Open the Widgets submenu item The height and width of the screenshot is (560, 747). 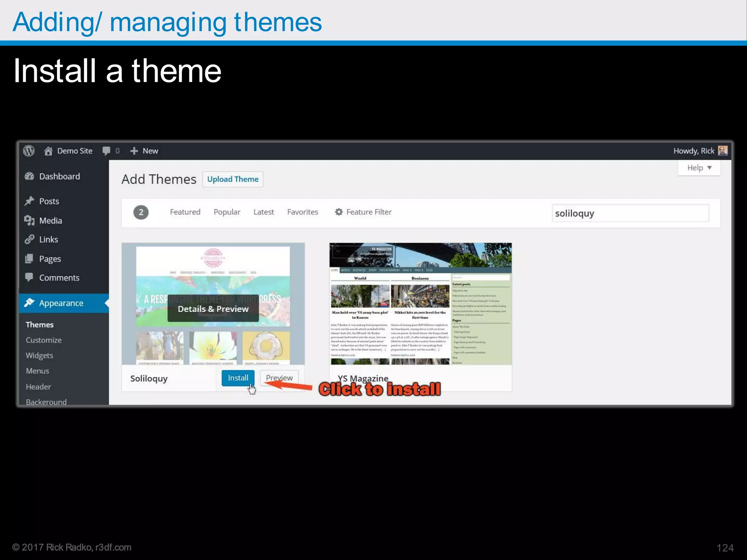coord(39,355)
